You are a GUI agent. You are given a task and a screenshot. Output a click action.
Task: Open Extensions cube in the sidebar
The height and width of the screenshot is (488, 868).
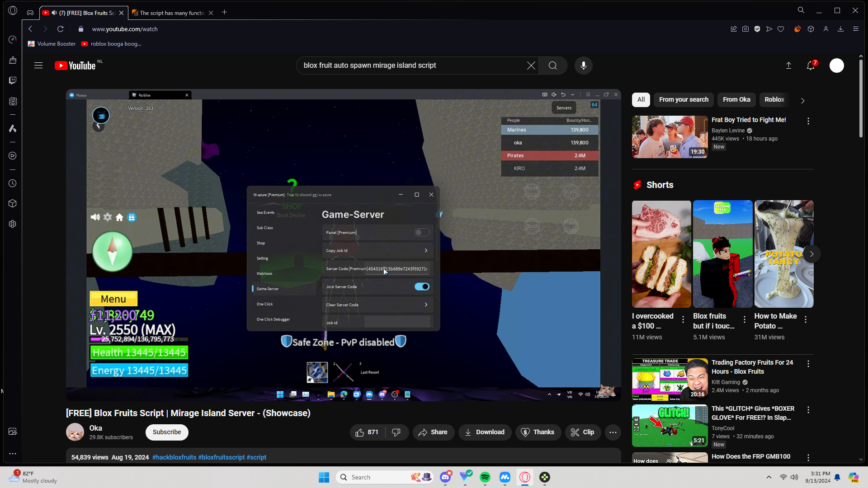(x=13, y=203)
